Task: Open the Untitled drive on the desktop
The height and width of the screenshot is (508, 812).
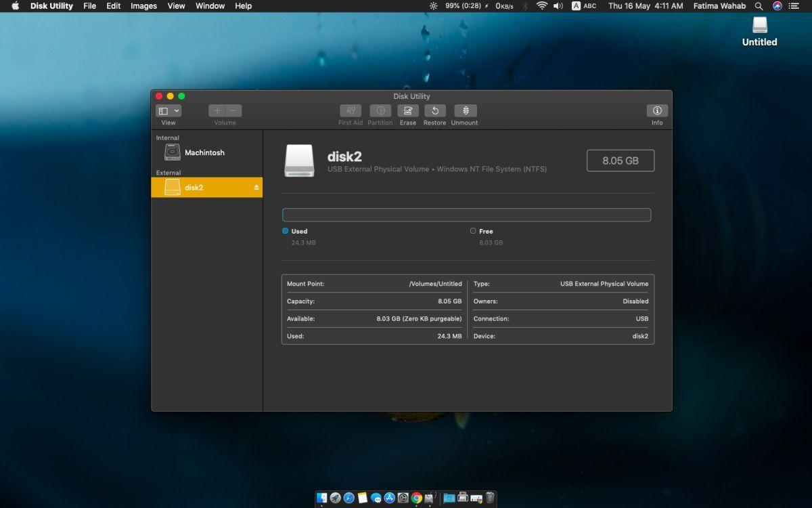Action: [x=760, y=31]
